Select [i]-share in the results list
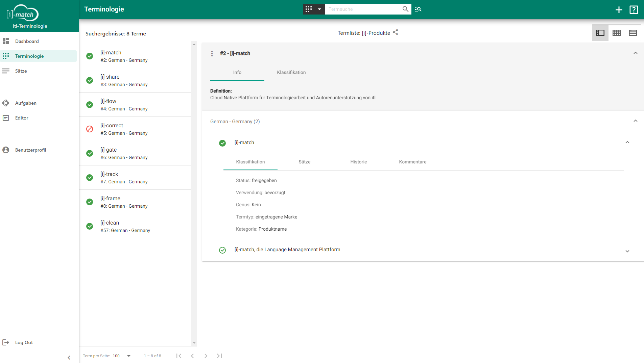Screen dimensions: 644x363 click(x=135, y=80)
